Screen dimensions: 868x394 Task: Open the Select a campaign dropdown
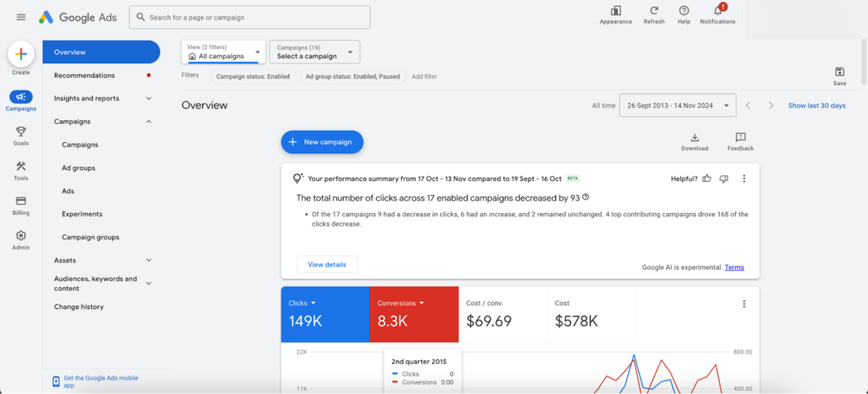point(314,52)
